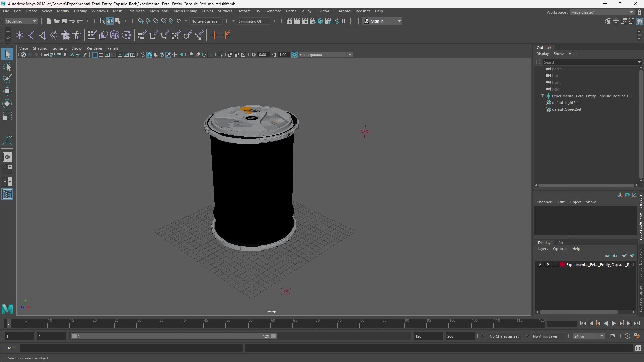644x362 pixels.
Task: Switch to the four-view panel layout
Action: (x=7, y=169)
